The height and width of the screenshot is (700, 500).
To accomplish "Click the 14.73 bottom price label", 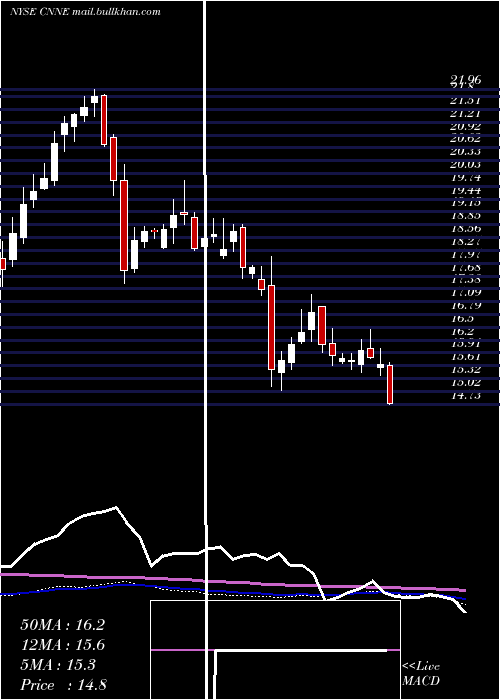I will tap(465, 395).
